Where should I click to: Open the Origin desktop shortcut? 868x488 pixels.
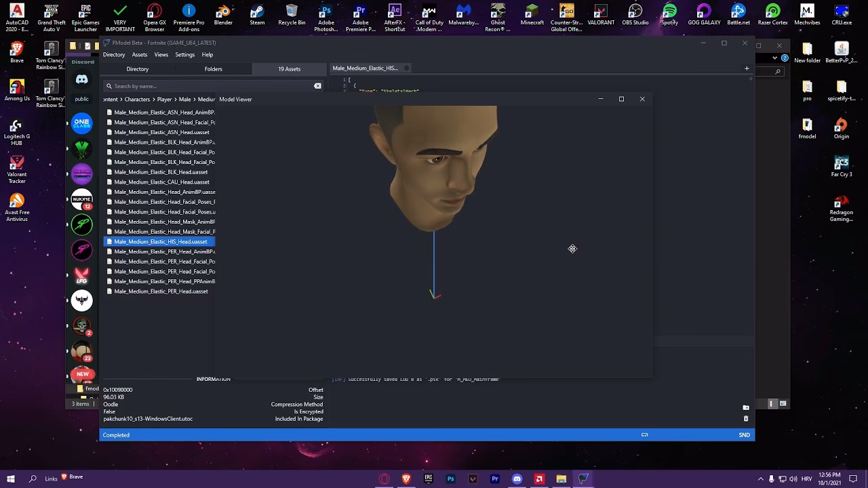point(841,128)
